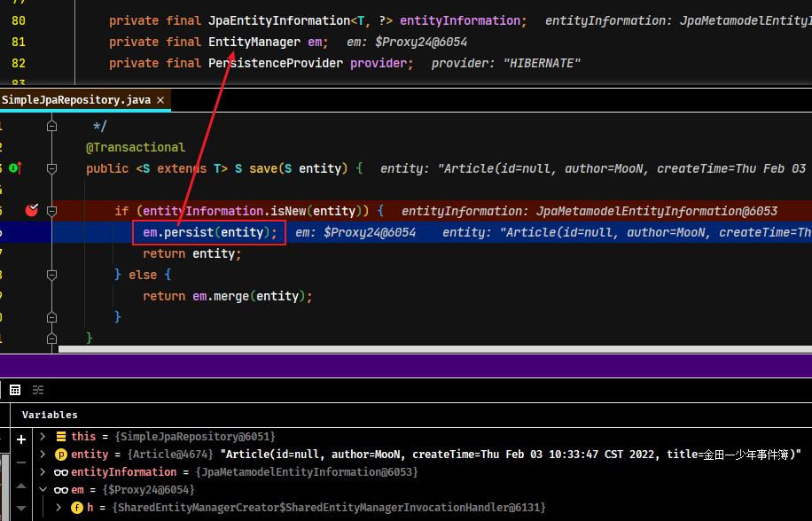The image size is (812, 521).
Task: Click the implemented-method gutter icon beside save
Action: [x=15, y=168]
